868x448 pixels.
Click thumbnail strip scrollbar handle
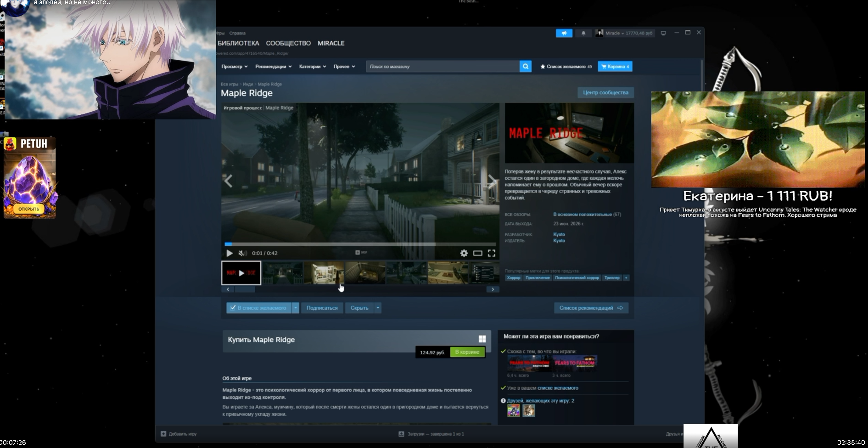coord(245,289)
